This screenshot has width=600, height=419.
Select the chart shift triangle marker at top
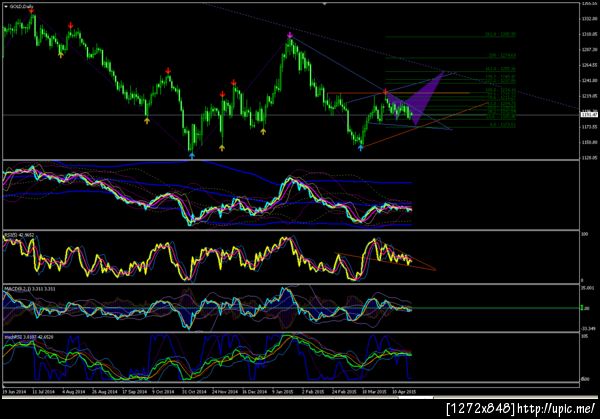[x=324, y=4]
